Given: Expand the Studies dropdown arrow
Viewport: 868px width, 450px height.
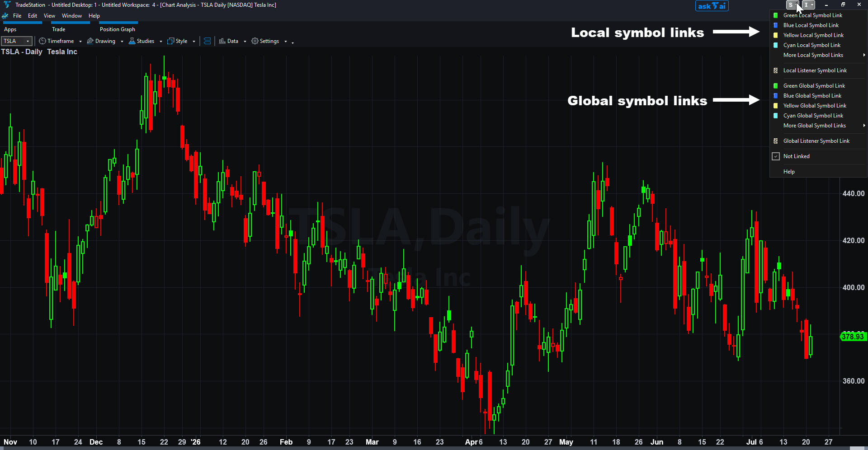Looking at the screenshot, I should (x=161, y=42).
